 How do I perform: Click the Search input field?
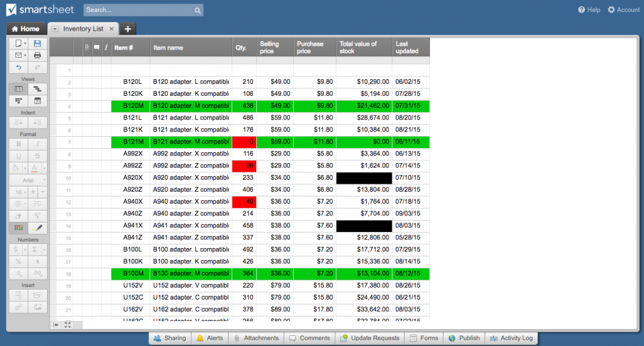pyautogui.click(x=138, y=10)
